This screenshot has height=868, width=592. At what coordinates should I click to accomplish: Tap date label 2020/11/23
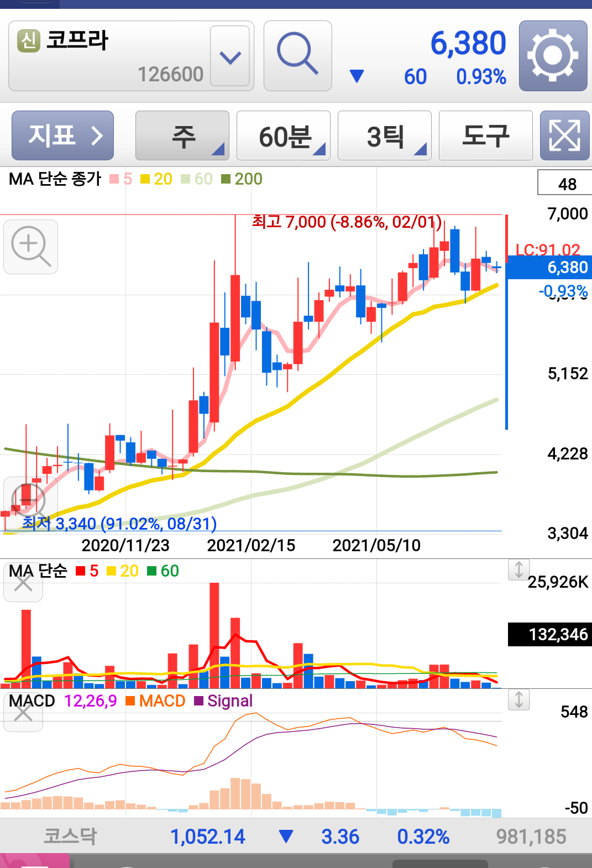click(x=125, y=546)
